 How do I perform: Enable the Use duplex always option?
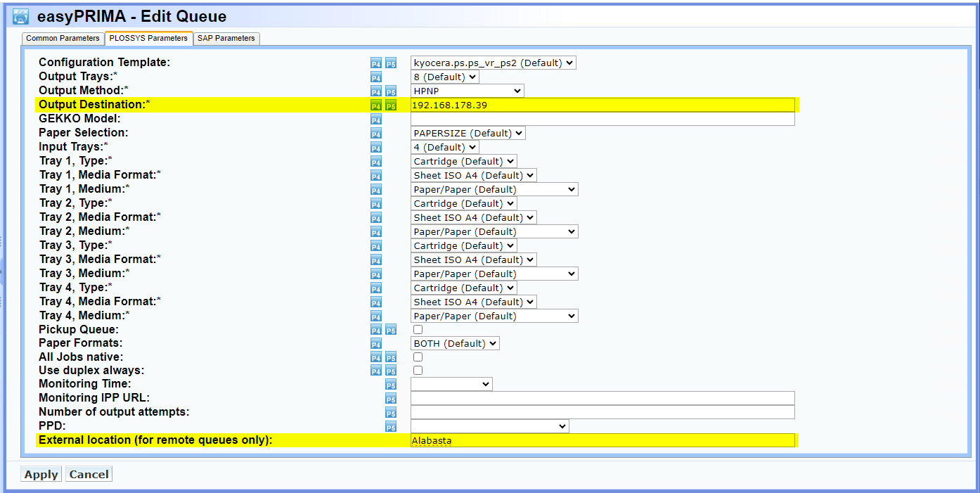point(418,370)
